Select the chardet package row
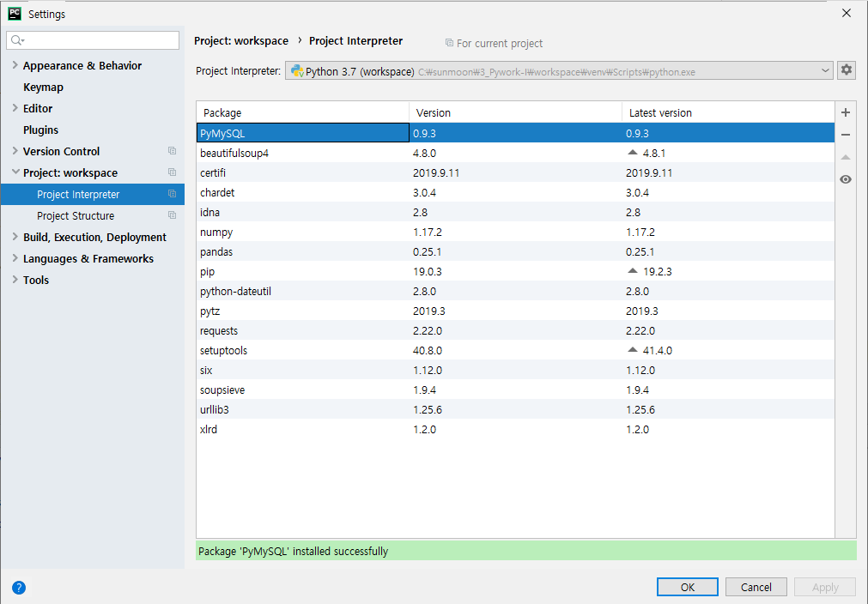 pos(515,192)
